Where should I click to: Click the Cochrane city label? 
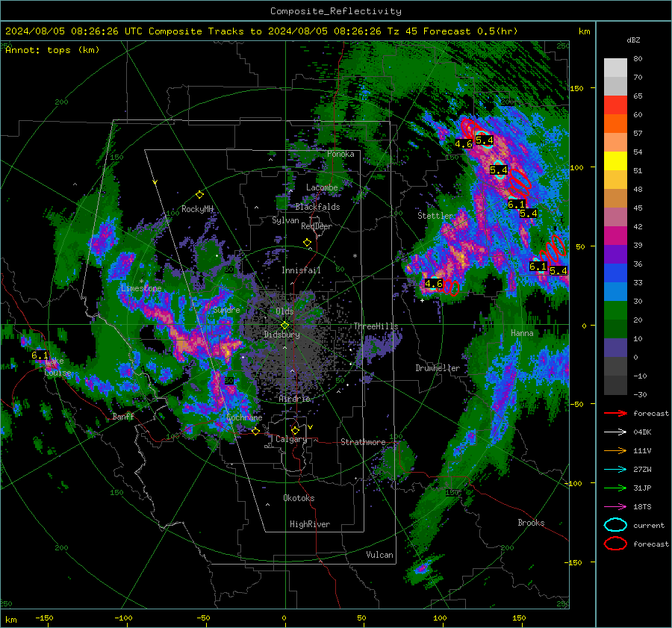[x=244, y=417]
